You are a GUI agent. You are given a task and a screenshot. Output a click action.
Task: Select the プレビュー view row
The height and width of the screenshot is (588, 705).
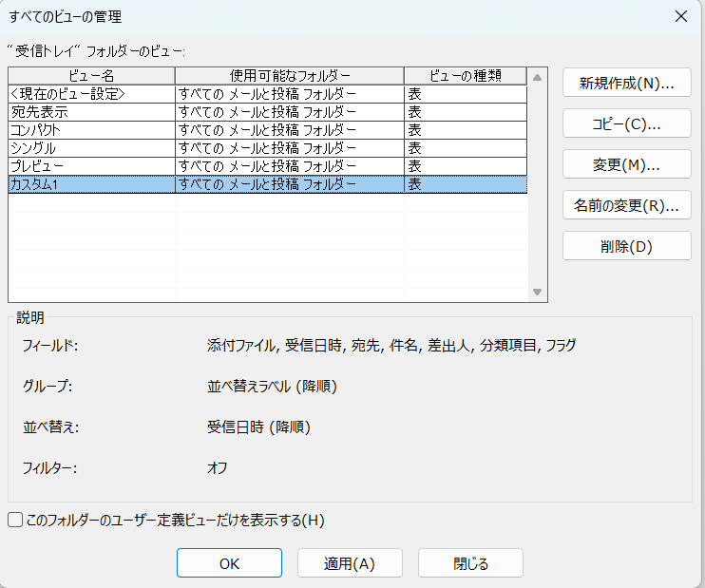[91, 166]
